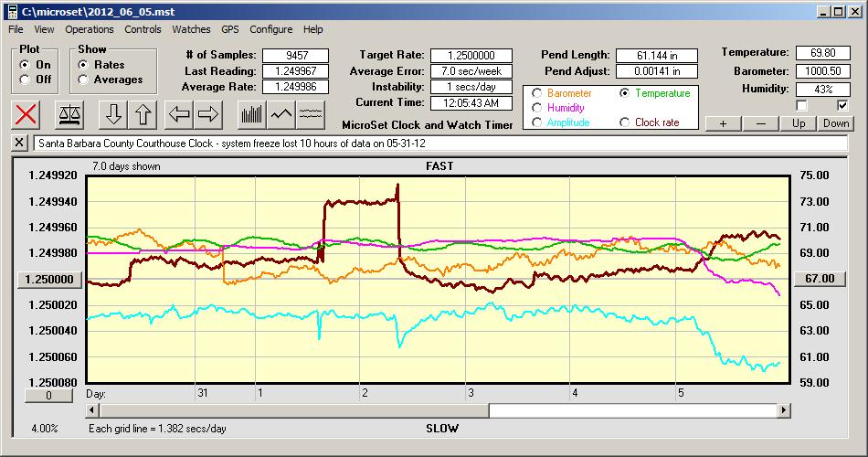Select the Barometer radio button
The height and width of the screenshot is (457, 868).
point(536,93)
